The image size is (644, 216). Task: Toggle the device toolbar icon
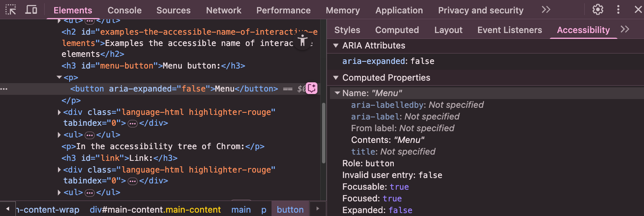pyautogui.click(x=31, y=10)
